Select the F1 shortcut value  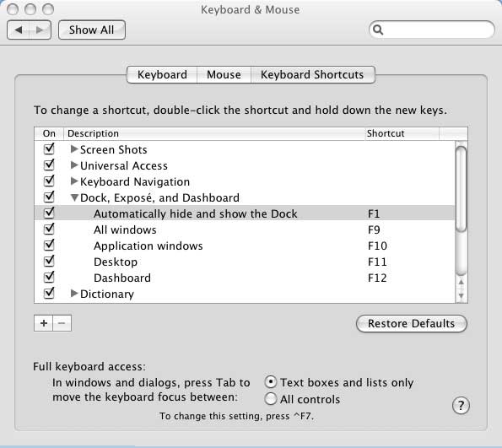(374, 213)
